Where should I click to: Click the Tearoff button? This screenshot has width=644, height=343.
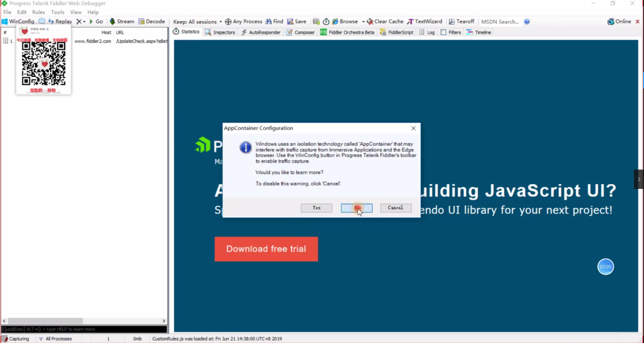click(461, 21)
